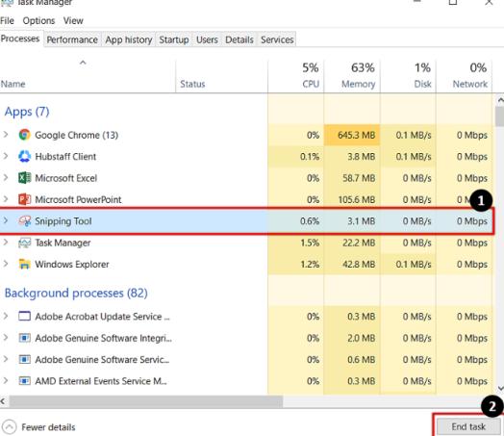Click the Background processes (82) heading

tap(76, 293)
